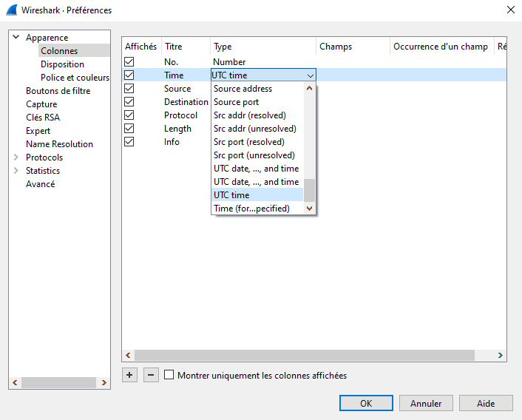Click left arrow of tree pane scrollbar
The image size is (522, 420).
15,382
